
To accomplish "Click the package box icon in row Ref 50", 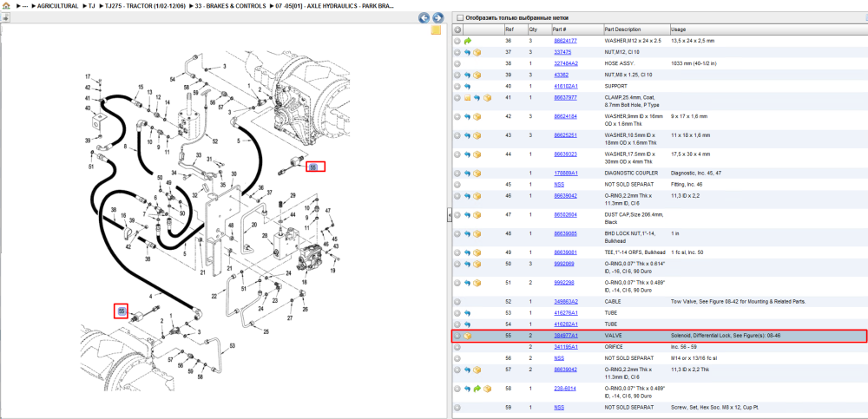I will tap(477, 264).
